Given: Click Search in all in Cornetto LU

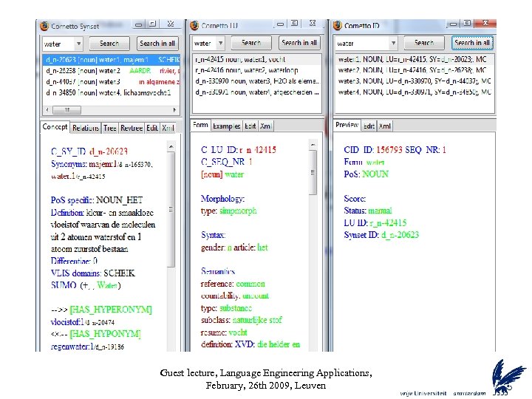Looking at the screenshot, I should 299,43.
